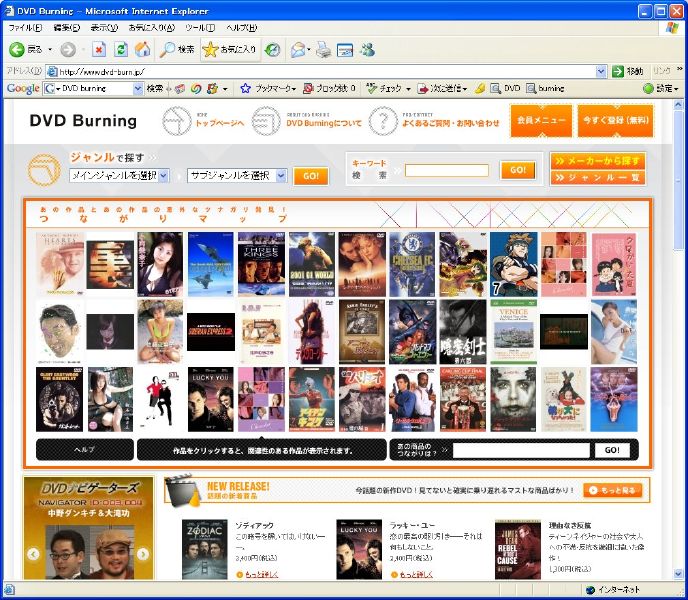This screenshot has height=600, width=688.
Task: Click the メーカーから探す button
Action: [x=597, y=161]
